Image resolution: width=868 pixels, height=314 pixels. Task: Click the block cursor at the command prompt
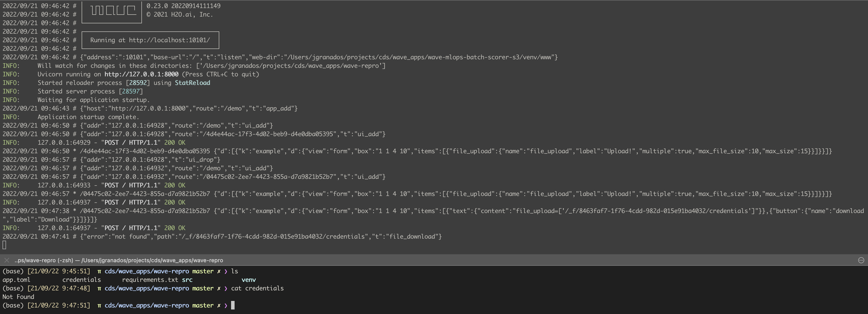pos(233,305)
